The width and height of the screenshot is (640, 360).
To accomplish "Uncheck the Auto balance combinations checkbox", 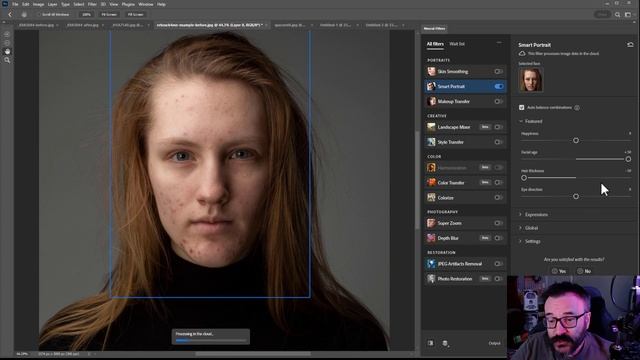I will pos(521,107).
